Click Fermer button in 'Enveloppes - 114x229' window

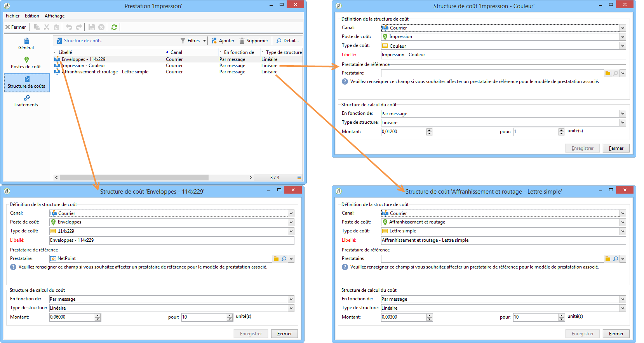(284, 334)
